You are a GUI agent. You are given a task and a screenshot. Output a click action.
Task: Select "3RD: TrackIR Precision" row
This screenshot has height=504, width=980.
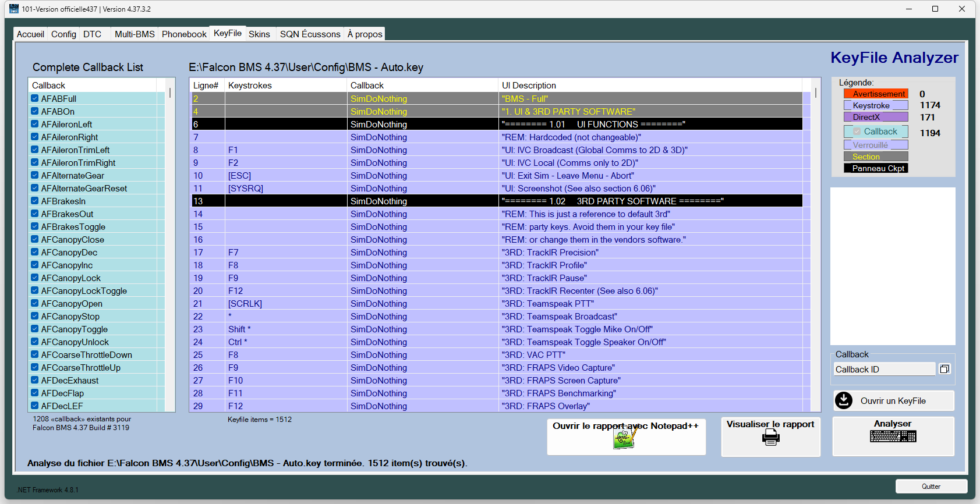[497, 252]
